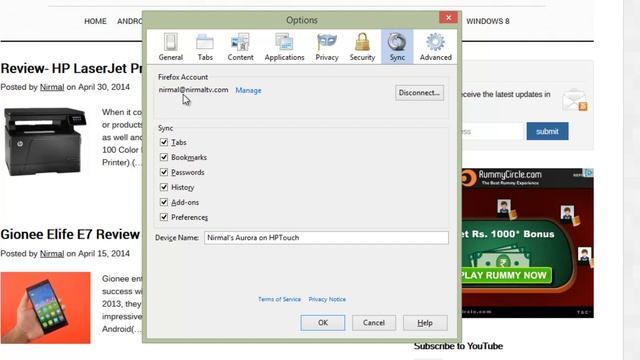
Task: Open the Advanced gear panel
Action: tap(436, 47)
